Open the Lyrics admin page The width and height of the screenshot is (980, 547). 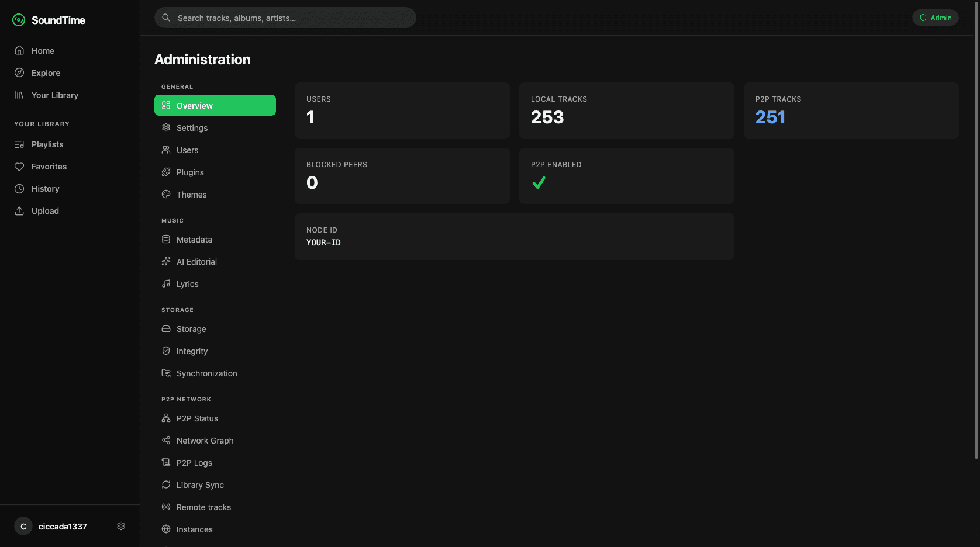point(187,283)
